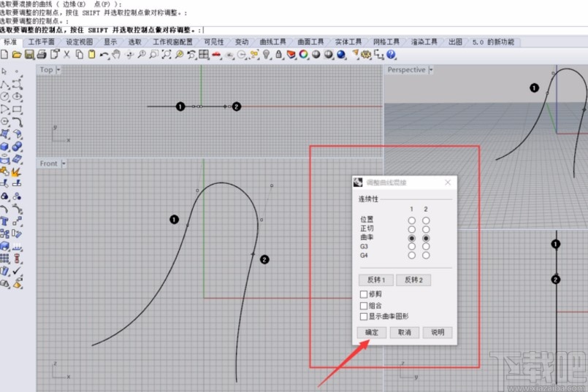This screenshot has height=392, width=588.
Task: Select 曲率 continuity for curve 1
Action: 412,238
